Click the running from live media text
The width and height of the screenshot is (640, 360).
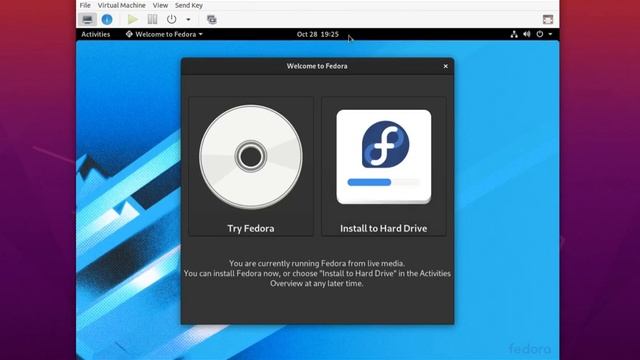pos(317,263)
